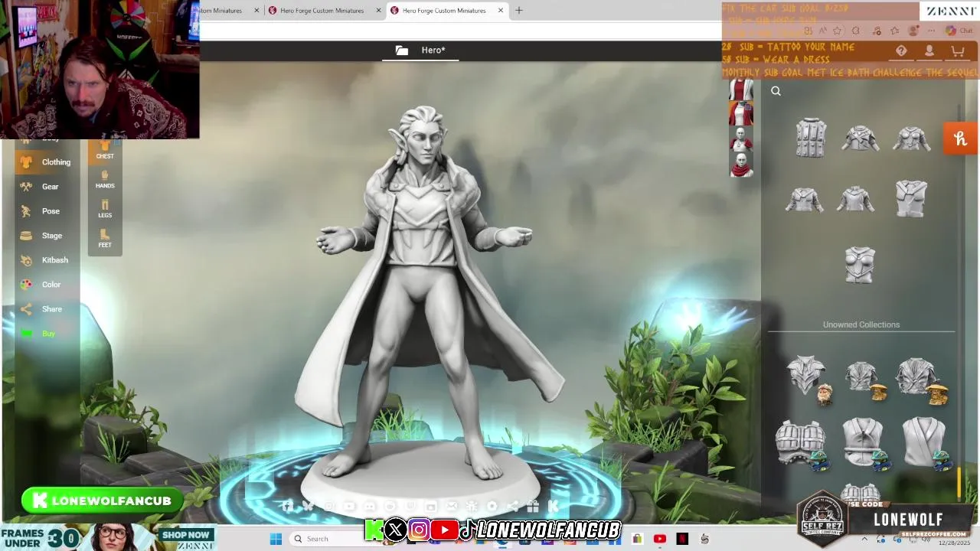
Task: Click the orange Hero Forge badge button
Action: [x=960, y=139]
